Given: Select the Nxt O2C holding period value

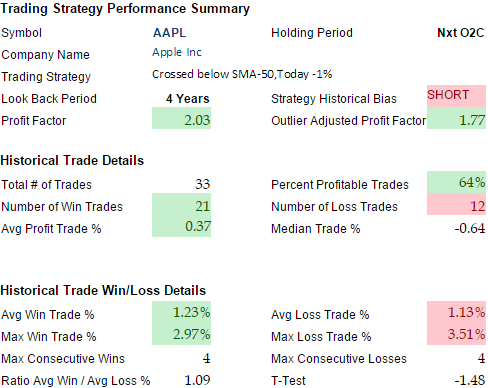Looking at the screenshot, I should coord(460,33).
